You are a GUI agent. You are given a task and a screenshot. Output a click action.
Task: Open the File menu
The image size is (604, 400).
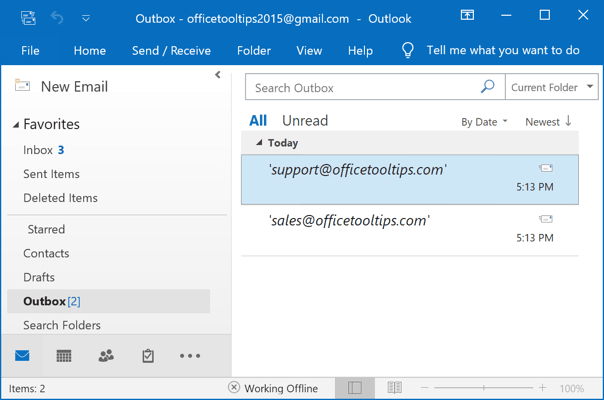pyautogui.click(x=30, y=50)
